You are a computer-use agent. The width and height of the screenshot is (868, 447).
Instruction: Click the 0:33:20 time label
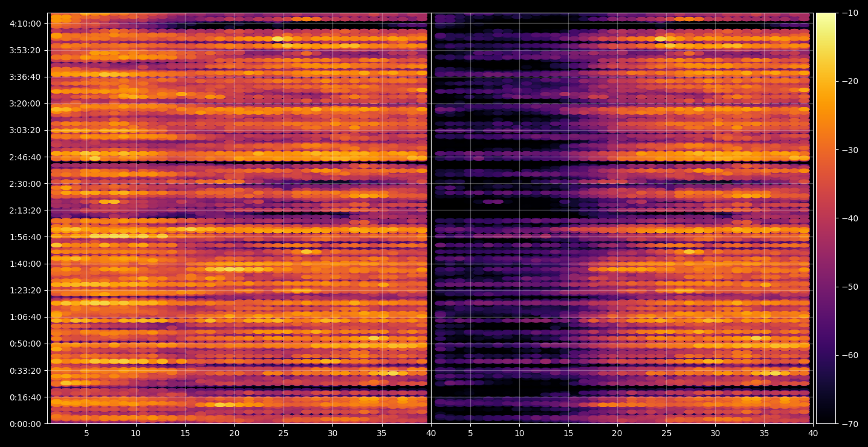tap(25, 370)
